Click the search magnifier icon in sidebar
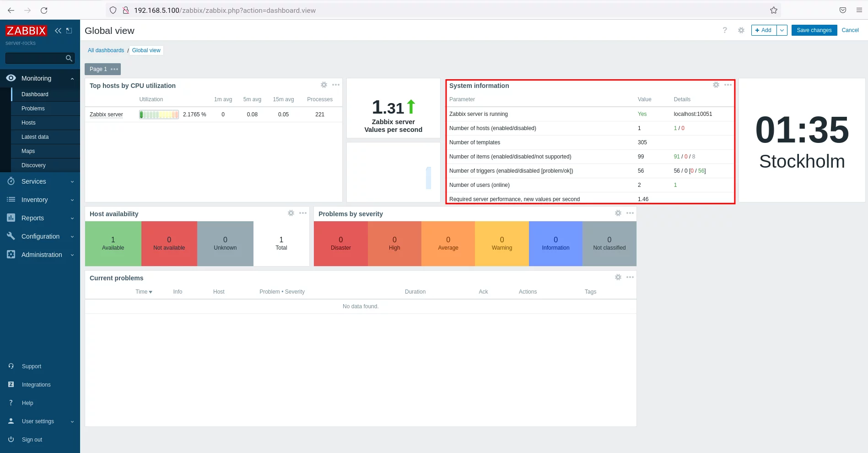868x453 pixels. pyautogui.click(x=69, y=58)
